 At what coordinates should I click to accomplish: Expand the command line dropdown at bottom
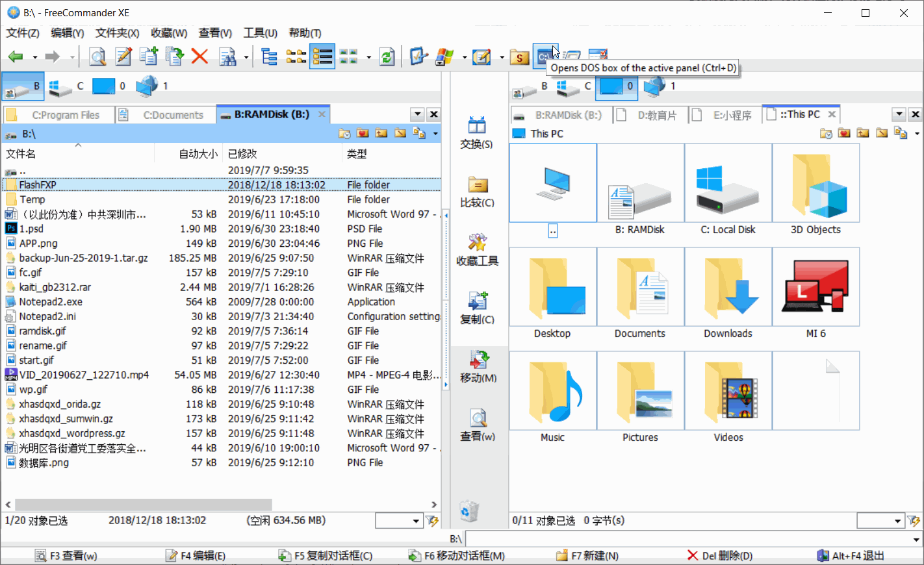tap(916, 539)
